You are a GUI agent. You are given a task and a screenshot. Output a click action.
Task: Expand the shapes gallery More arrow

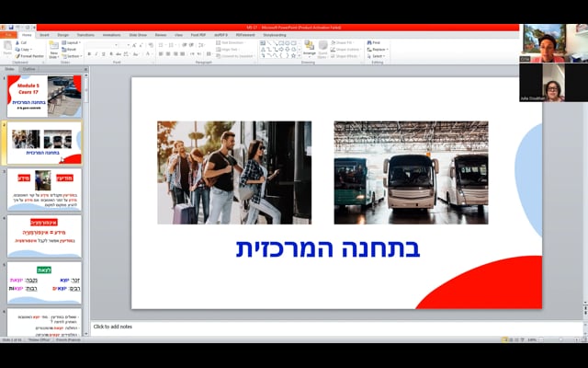click(299, 55)
